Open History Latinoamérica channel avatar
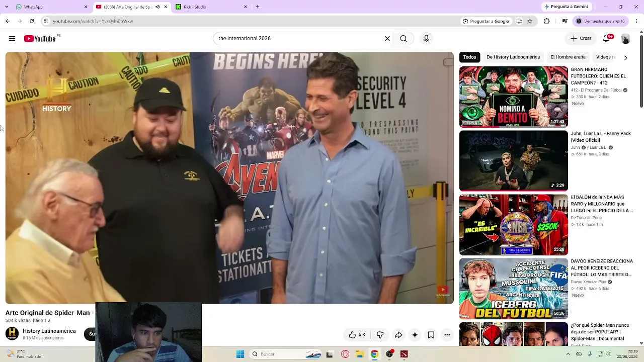Viewport: 644px width, 362px height. point(12,334)
